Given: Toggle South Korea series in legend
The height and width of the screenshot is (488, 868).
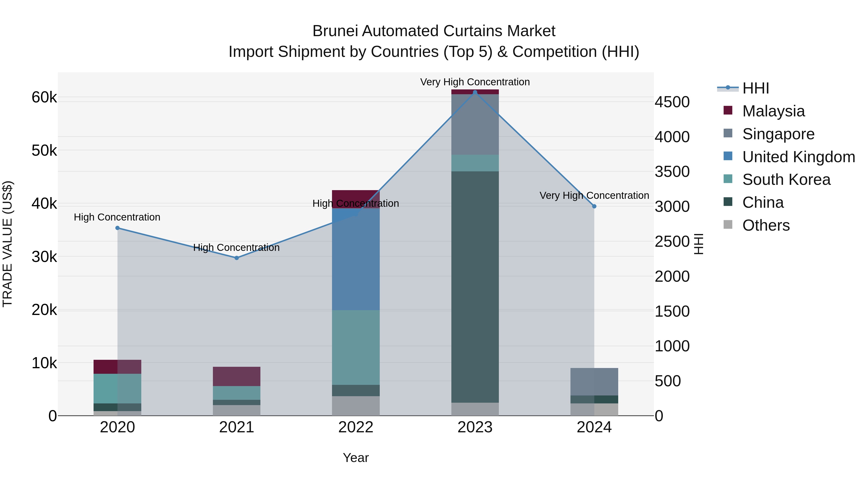Looking at the screenshot, I should (x=777, y=180).
